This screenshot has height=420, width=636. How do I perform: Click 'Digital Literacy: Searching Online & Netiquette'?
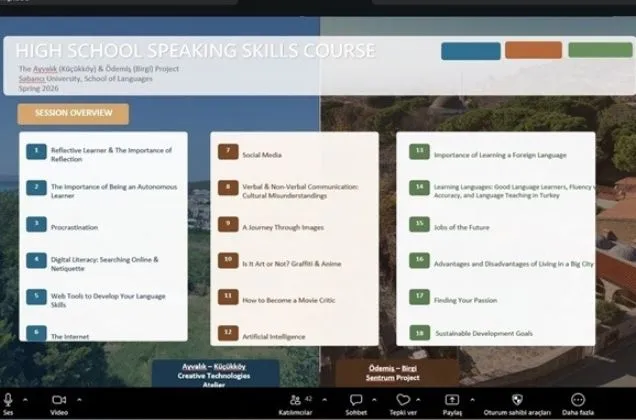104,264
